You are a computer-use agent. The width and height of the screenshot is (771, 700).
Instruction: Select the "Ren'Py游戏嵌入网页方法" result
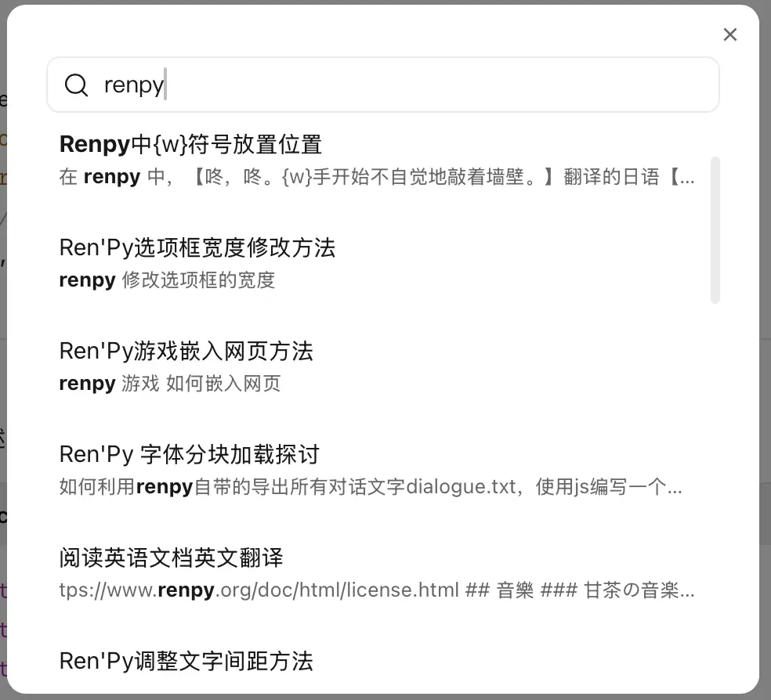click(x=186, y=351)
